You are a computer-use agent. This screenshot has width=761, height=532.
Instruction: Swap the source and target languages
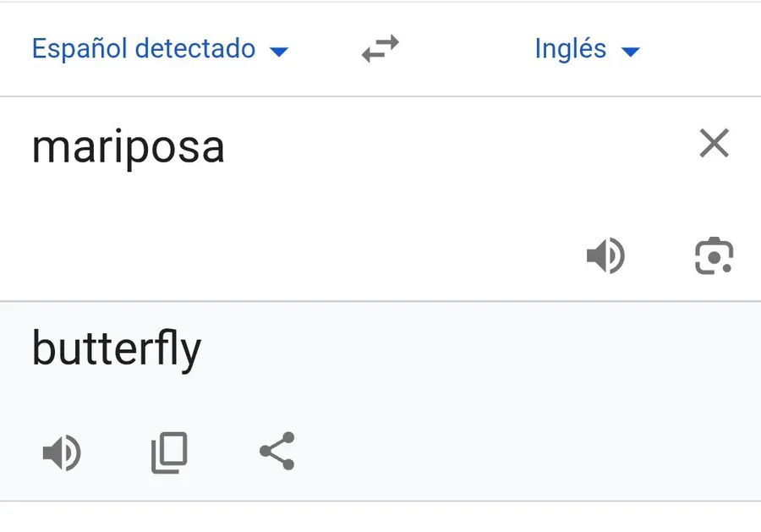(380, 49)
